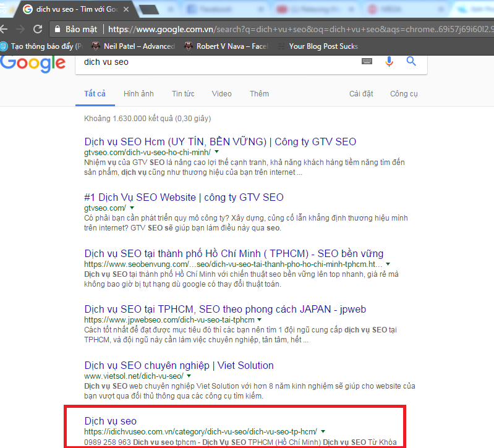Open bookmark 'Tạo thông báo đẩy'
The height and width of the screenshot is (448, 494).
(41, 46)
